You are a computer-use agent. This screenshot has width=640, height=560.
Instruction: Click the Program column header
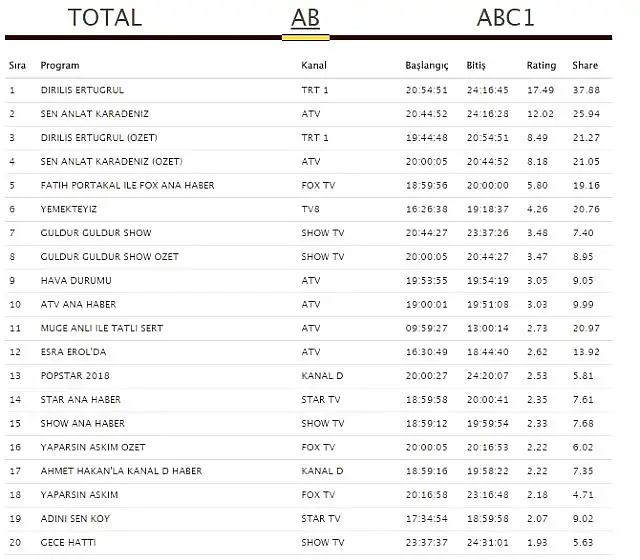point(59,66)
